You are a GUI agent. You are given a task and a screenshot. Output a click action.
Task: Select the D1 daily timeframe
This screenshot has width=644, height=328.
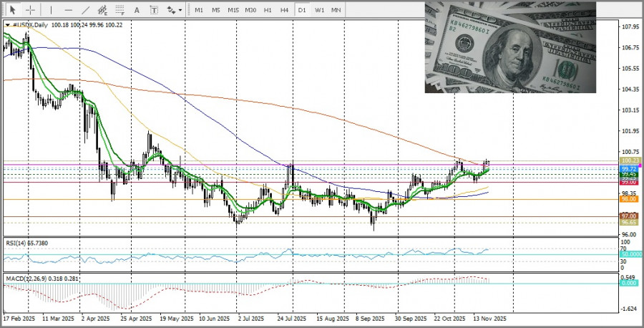pos(302,10)
